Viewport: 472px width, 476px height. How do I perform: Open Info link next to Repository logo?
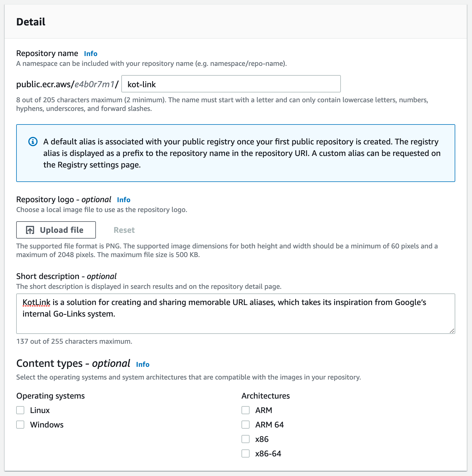pos(124,200)
